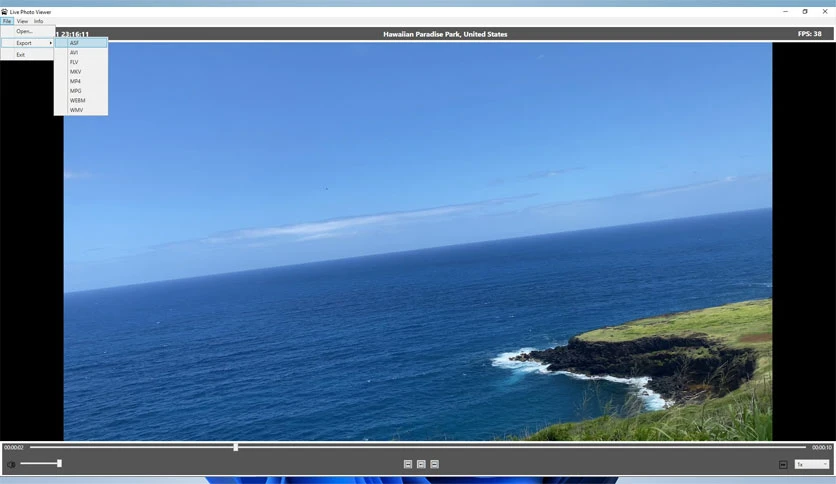Click the third center playback control button
This screenshot has height=484, width=836.
435,464
